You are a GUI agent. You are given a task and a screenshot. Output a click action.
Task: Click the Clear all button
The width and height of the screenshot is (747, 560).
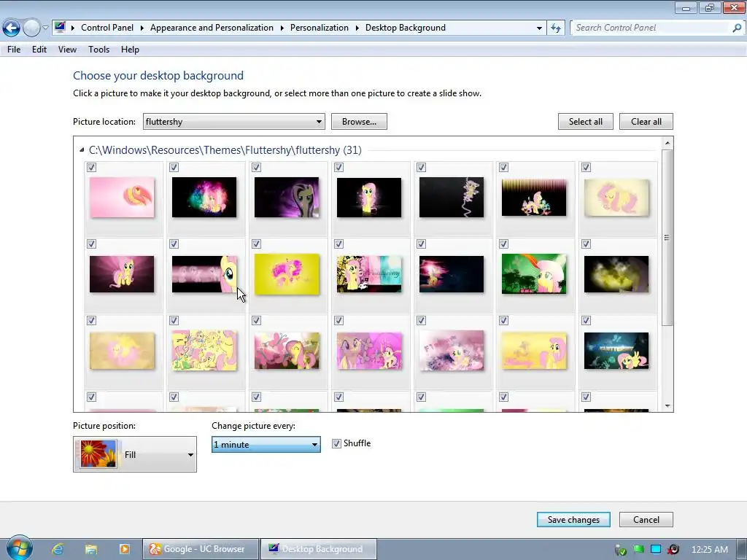pos(646,122)
